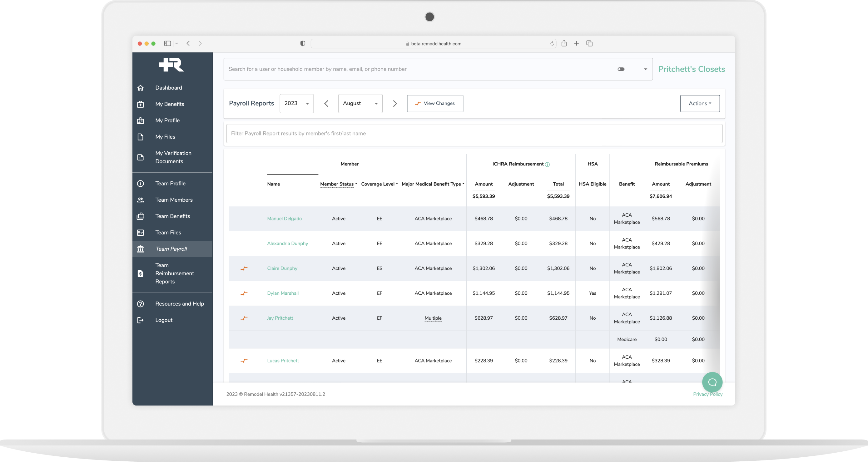The height and width of the screenshot is (462, 868).
Task: Open the browser tab overview icon
Action: click(589, 43)
